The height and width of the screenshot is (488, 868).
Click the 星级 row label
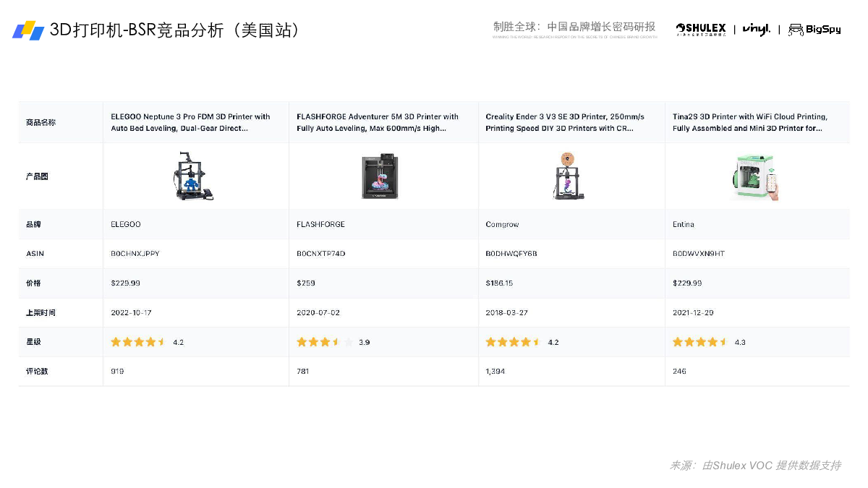tap(33, 342)
